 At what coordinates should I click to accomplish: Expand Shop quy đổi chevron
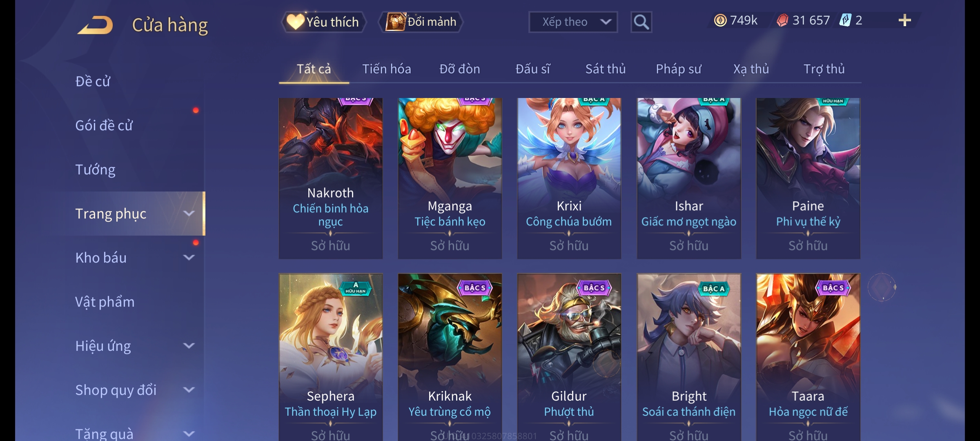(x=189, y=390)
